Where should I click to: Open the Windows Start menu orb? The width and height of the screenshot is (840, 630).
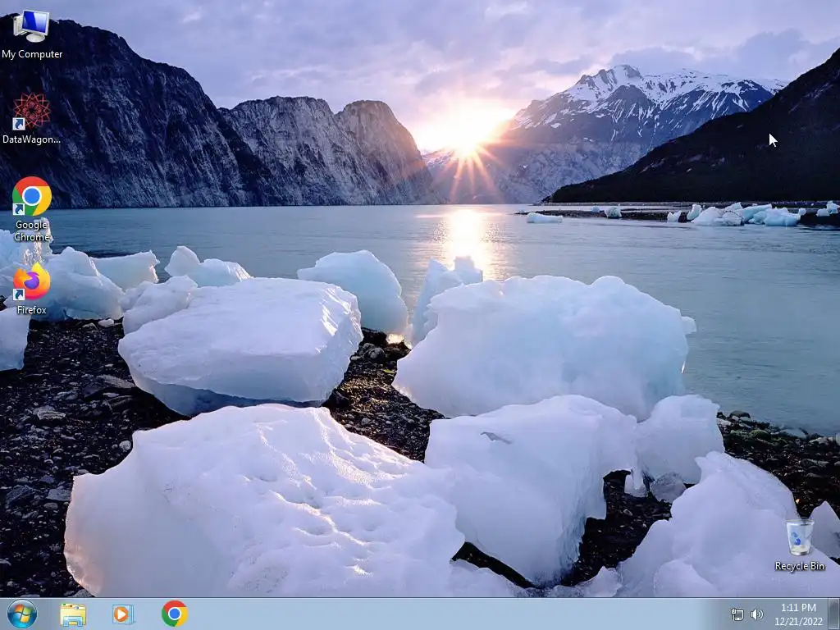tap(22, 614)
